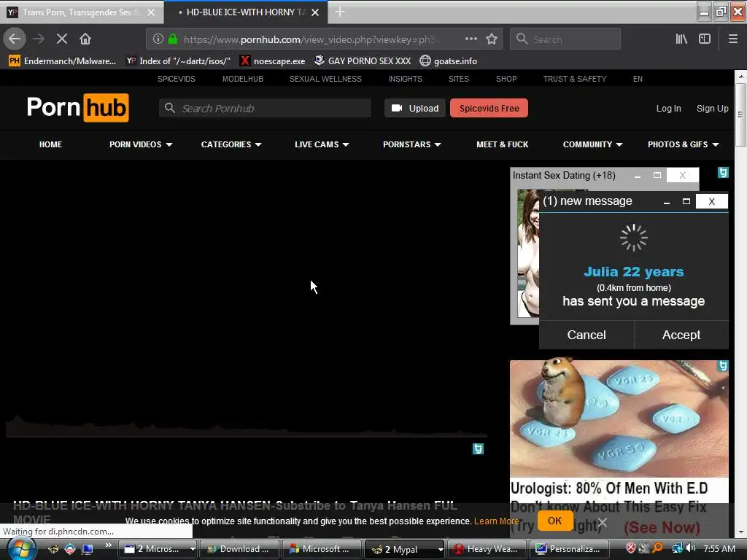747x560 pixels.
Task: Open the SITES top link
Action: 459,79
